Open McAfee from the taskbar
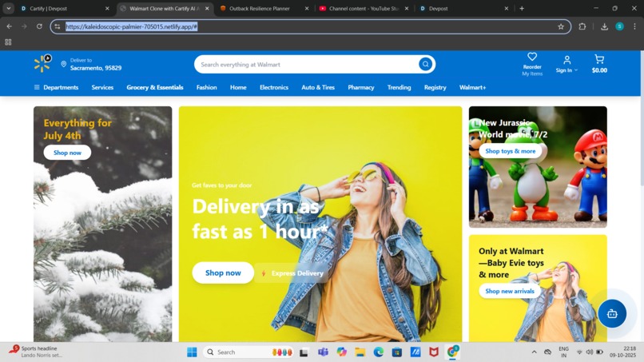Viewport: 644px width, 362px height. coord(434,352)
